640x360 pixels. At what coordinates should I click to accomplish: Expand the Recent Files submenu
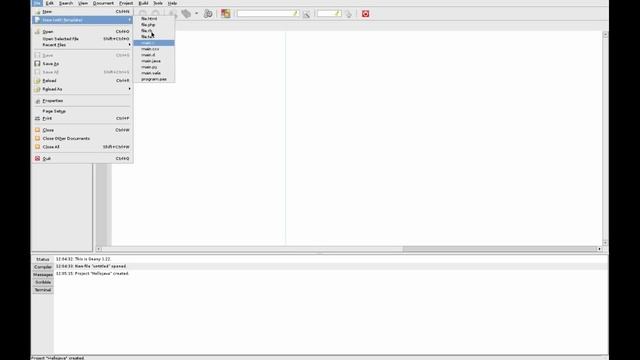coord(82,45)
